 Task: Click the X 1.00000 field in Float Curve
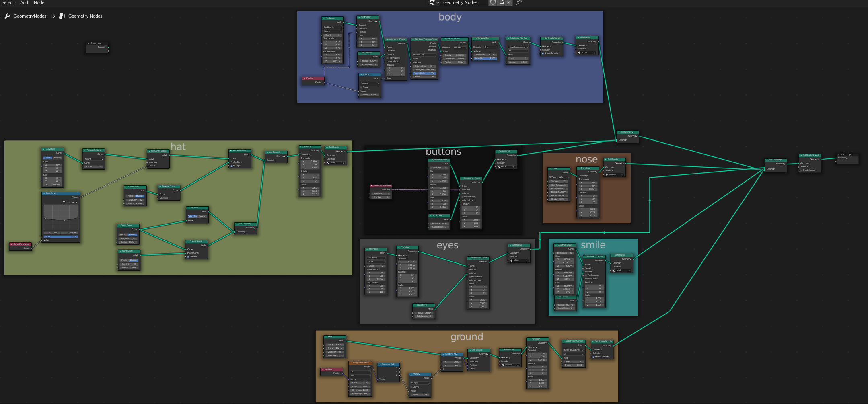(x=52, y=232)
